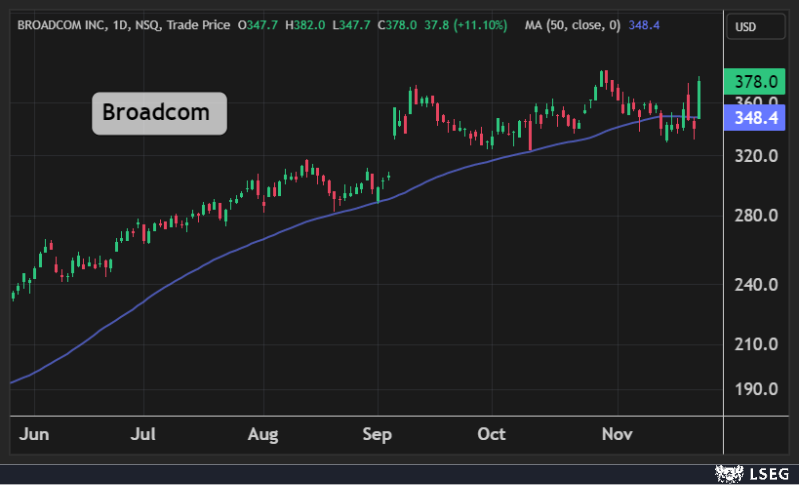Select the green 378.0 current price tag
The width and height of the screenshot is (799, 485).
(756, 81)
